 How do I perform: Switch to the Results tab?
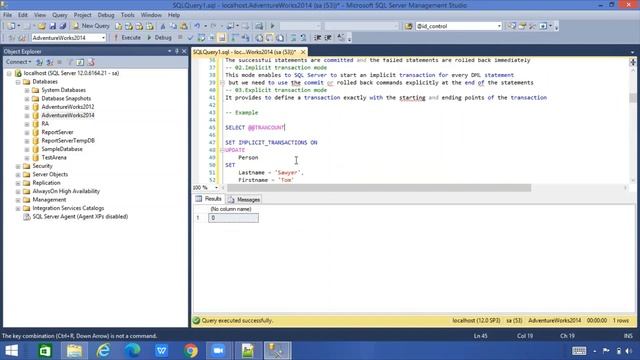(209, 199)
